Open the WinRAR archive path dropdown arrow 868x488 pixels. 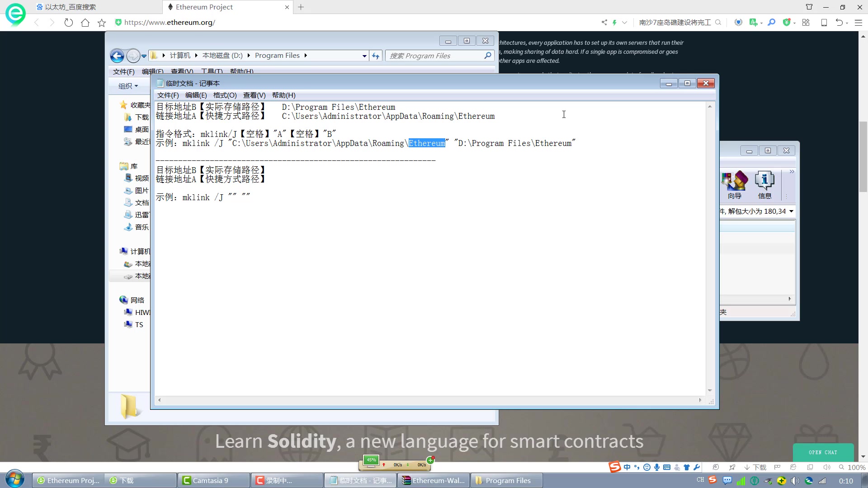click(791, 211)
